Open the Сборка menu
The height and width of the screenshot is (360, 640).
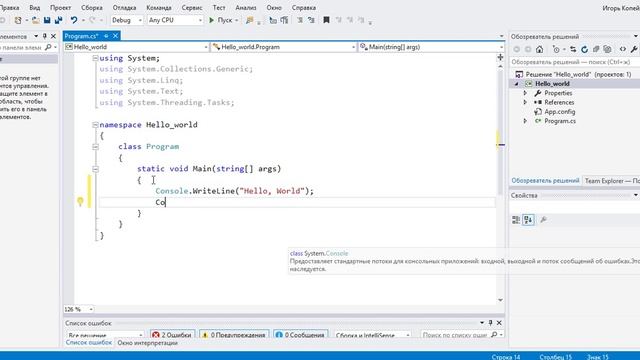point(92,7)
